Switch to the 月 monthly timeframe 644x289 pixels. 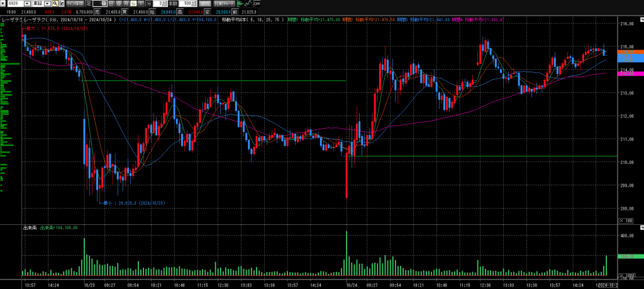coord(126,4)
